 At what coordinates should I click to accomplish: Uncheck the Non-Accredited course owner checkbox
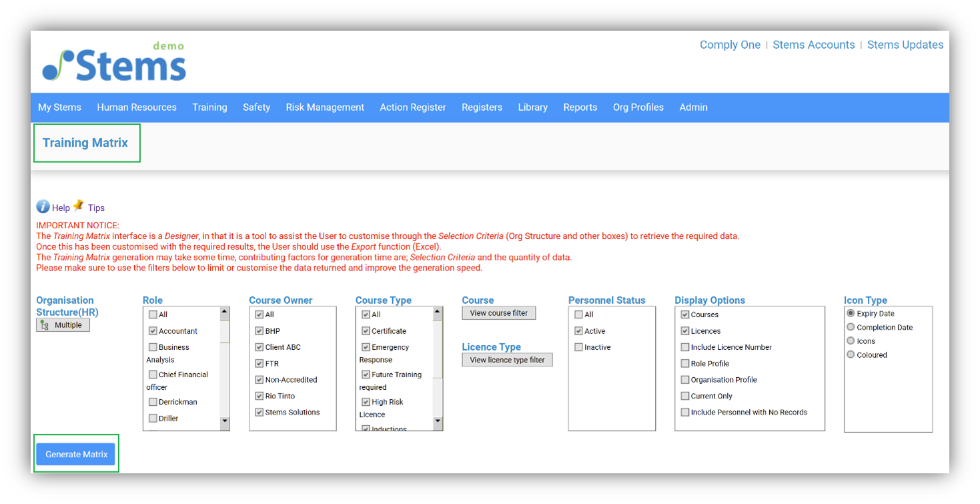coord(260,380)
